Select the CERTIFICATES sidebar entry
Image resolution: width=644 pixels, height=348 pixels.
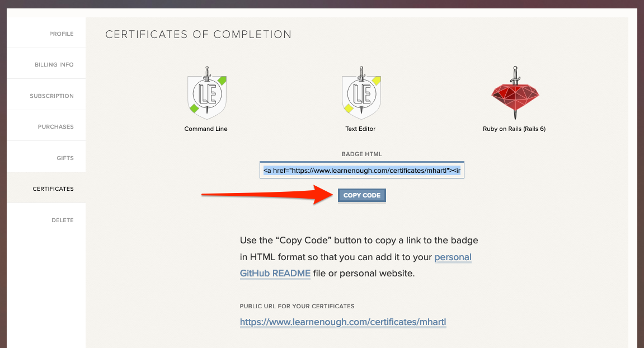[x=53, y=189]
